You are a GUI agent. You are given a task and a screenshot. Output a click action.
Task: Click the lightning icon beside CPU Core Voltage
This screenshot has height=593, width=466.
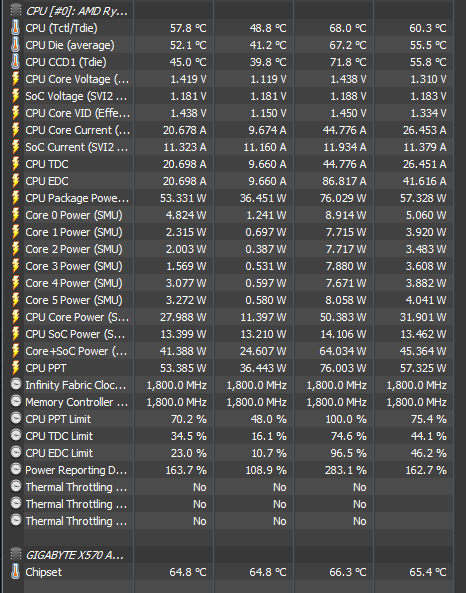15,79
